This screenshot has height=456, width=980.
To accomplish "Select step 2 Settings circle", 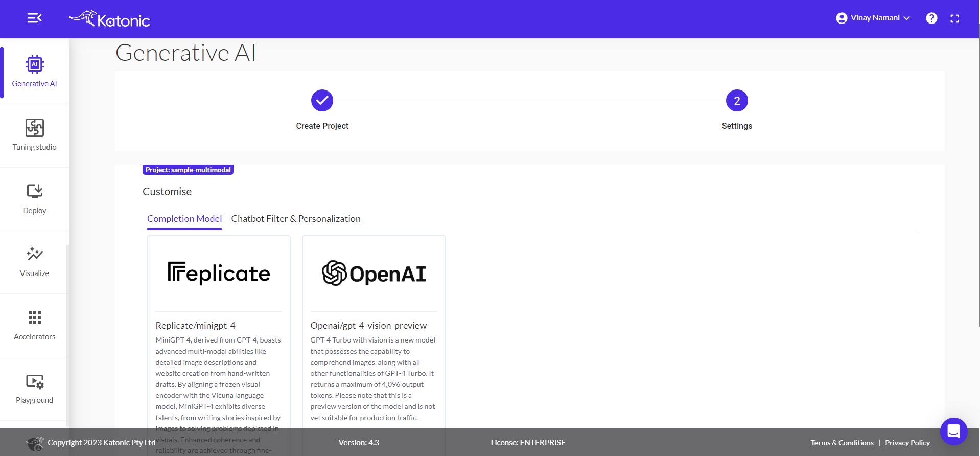I will pos(737,101).
